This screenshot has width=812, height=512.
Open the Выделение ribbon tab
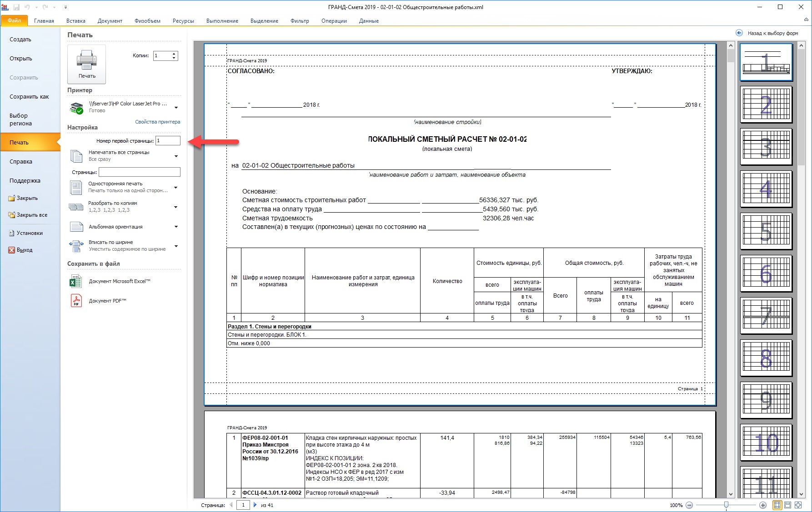tap(264, 21)
